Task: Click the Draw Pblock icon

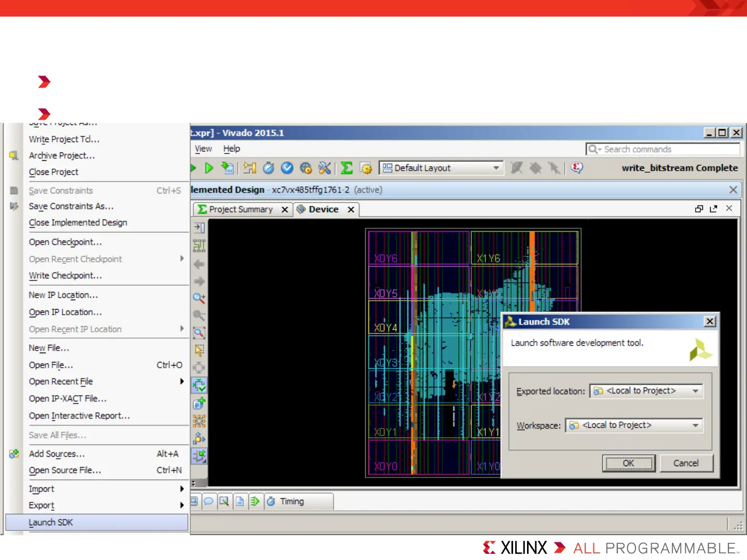Action: [199, 403]
